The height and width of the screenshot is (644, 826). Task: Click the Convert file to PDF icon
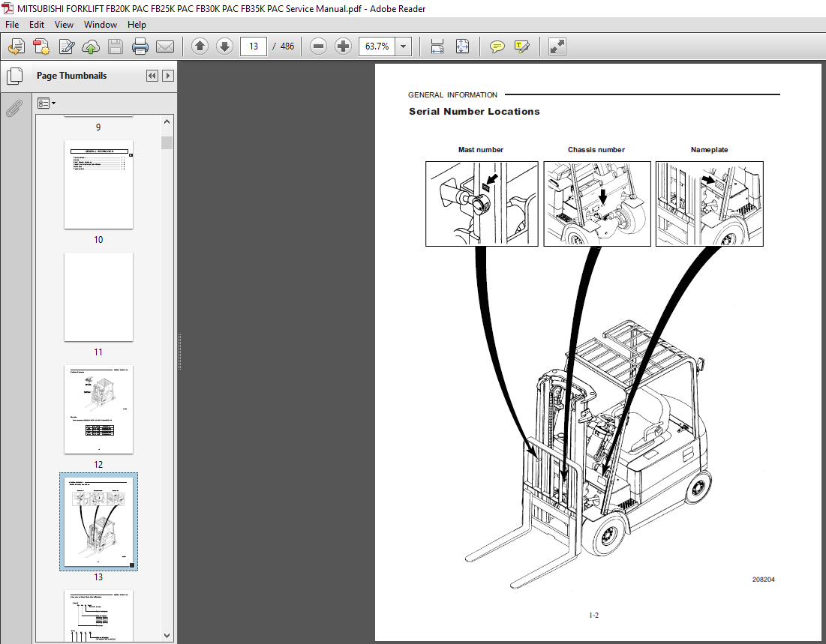[x=41, y=46]
